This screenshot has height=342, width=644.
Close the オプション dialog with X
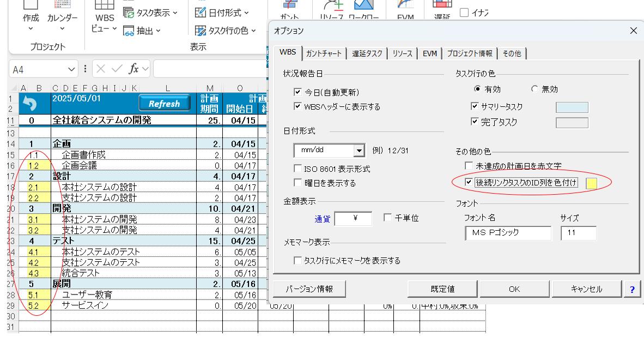point(633,31)
